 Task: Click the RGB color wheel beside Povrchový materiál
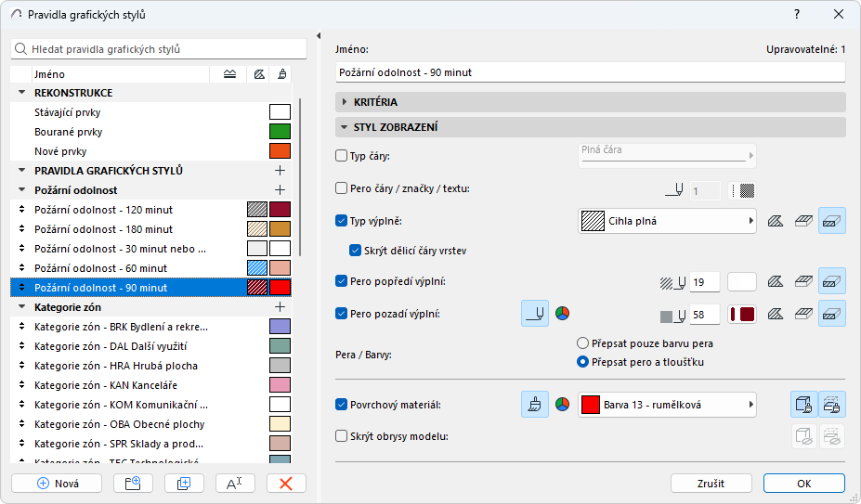tap(562, 405)
